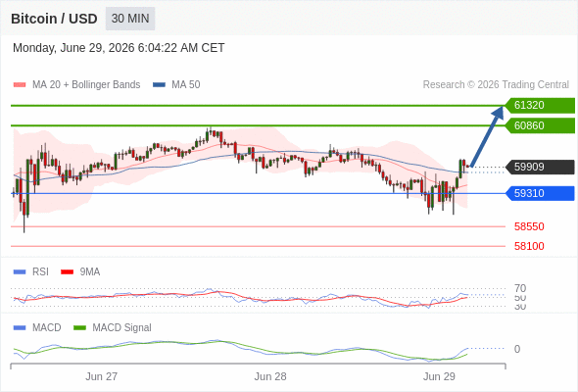
Task: Click the red 58100 support value
Action: (529, 246)
